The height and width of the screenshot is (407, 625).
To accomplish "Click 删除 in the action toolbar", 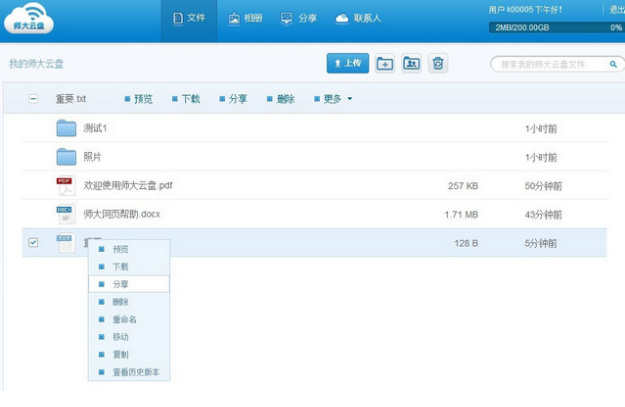I will 281,99.
